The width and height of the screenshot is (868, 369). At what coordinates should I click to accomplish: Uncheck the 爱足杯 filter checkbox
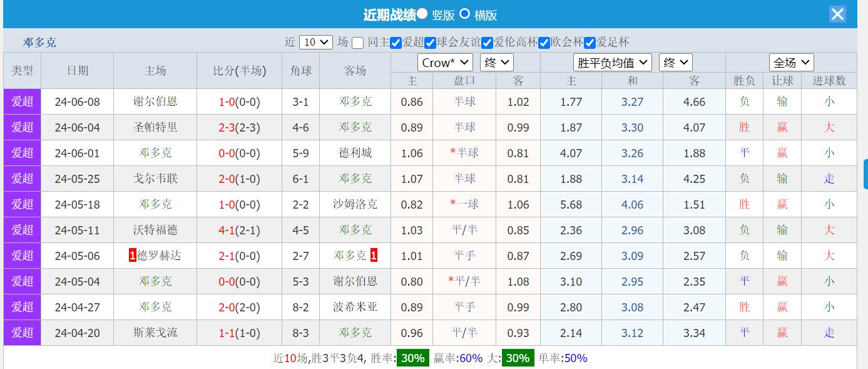(x=590, y=42)
